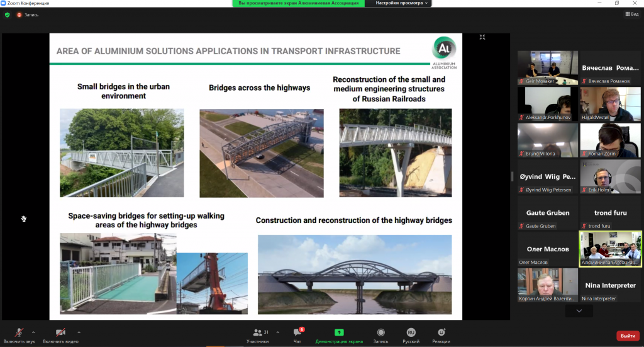Exit fullscreen with the collapse arrows icon
Screen dimensions: 644x347
[x=482, y=37]
